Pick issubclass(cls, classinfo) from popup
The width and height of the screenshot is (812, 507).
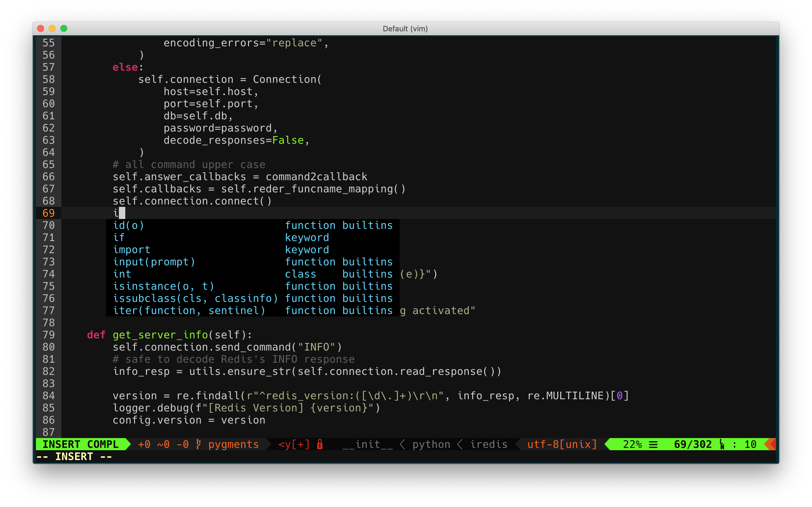(x=195, y=298)
